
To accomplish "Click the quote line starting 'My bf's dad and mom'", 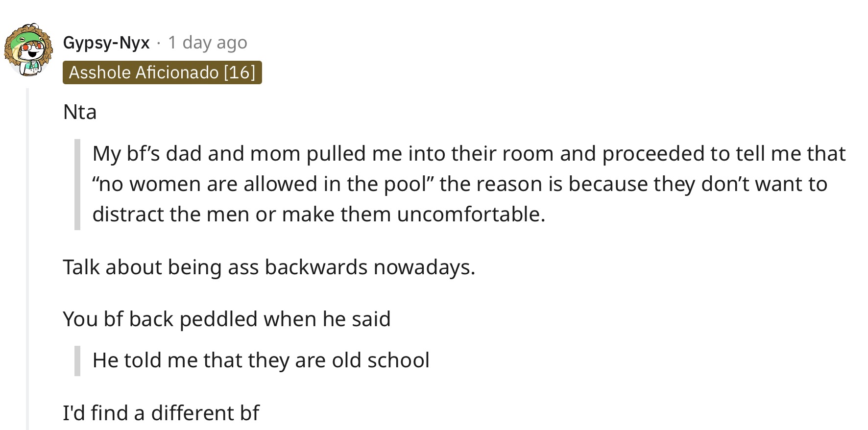I will 469,154.
